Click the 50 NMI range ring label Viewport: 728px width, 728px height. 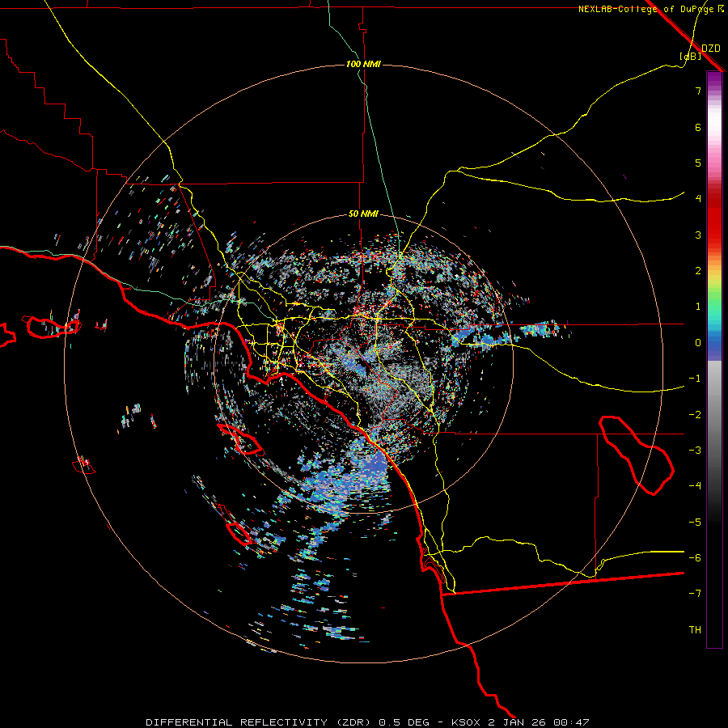(x=363, y=214)
